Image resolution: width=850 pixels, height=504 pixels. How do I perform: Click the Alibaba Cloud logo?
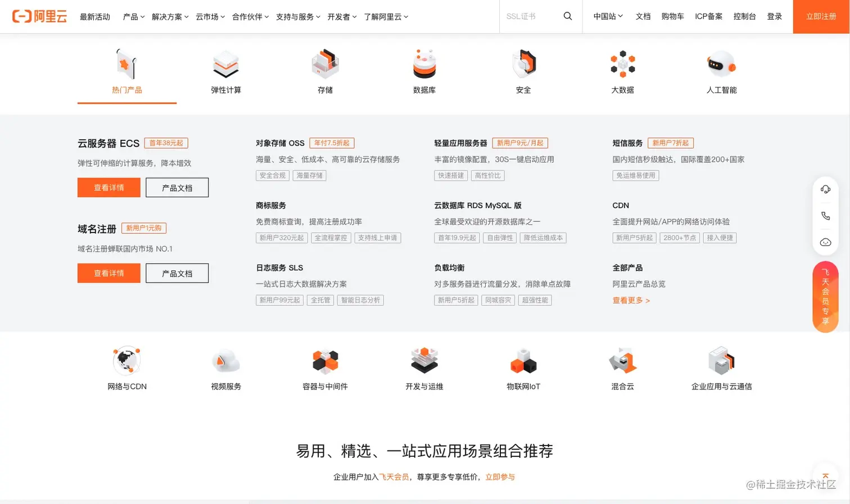pos(39,16)
